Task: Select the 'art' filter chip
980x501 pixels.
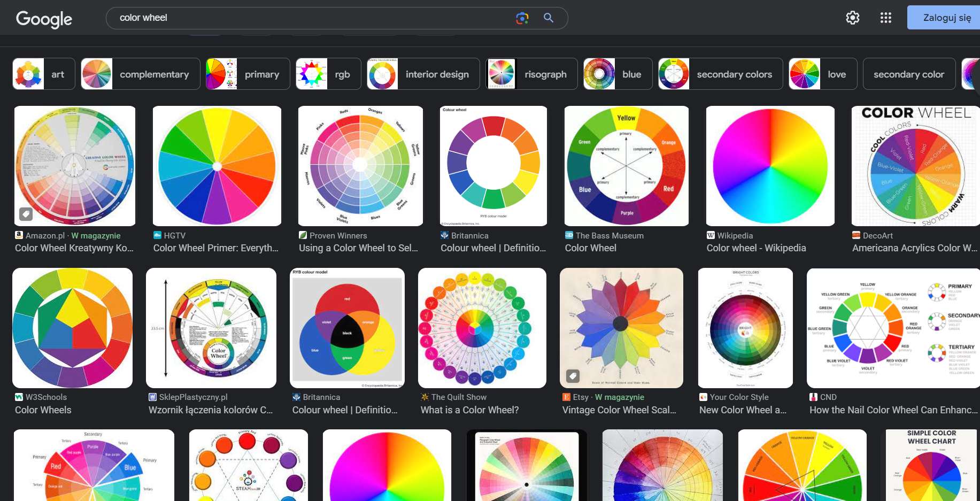Action: tap(44, 74)
